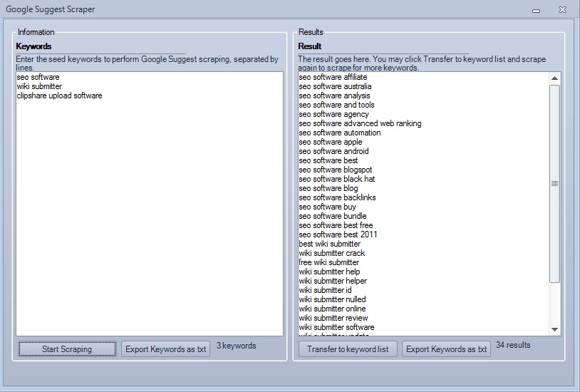Select result line 'seo software blog'
Image resolution: width=580 pixels, height=392 pixels.
click(328, 188)
